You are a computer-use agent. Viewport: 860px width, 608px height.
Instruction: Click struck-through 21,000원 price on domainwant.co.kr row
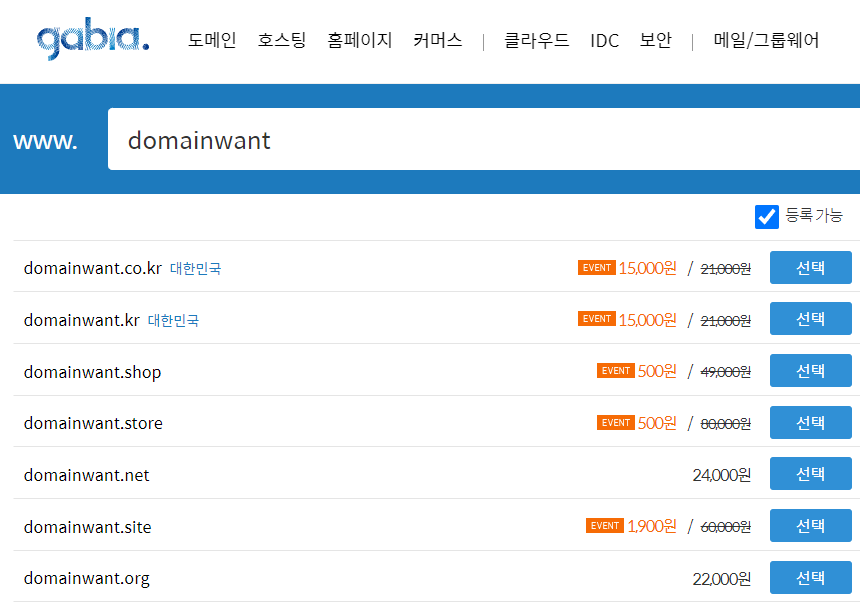click(726, 269)
